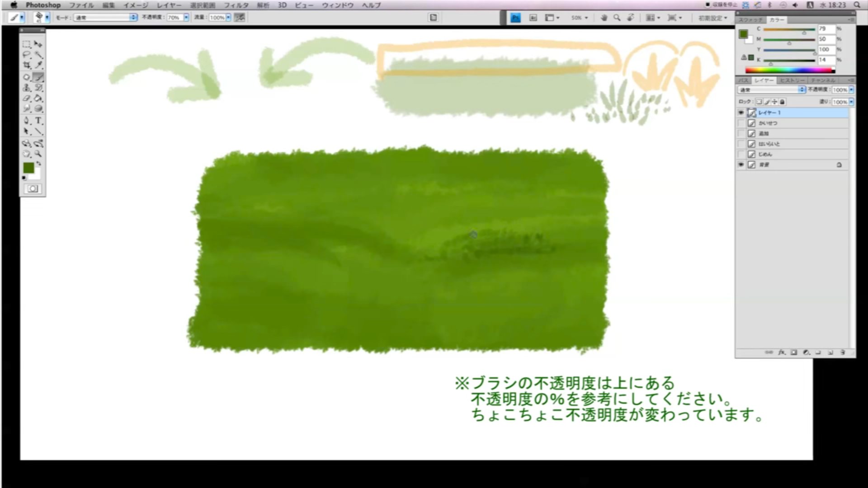Hide レイヤー 1 layer visibility

click(741, 113)
